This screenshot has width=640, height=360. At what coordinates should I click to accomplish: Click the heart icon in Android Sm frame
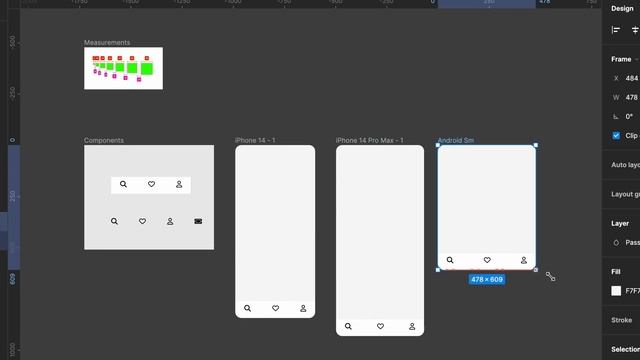(x=487, y=260)
